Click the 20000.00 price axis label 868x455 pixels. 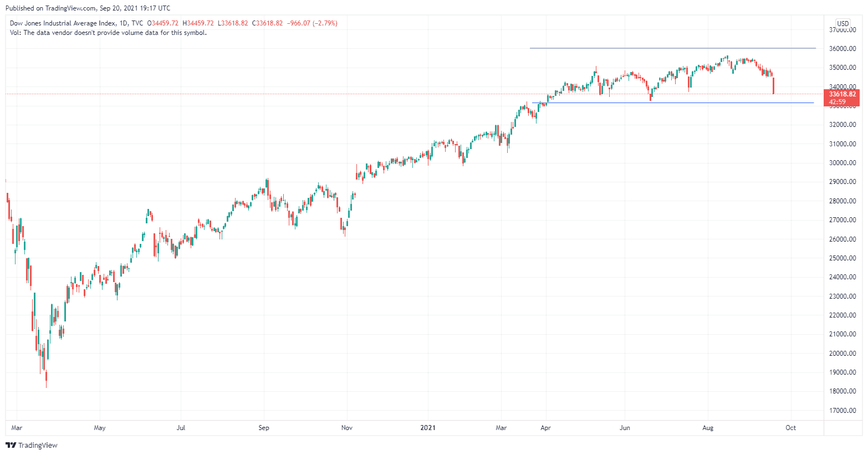(843, 354)
